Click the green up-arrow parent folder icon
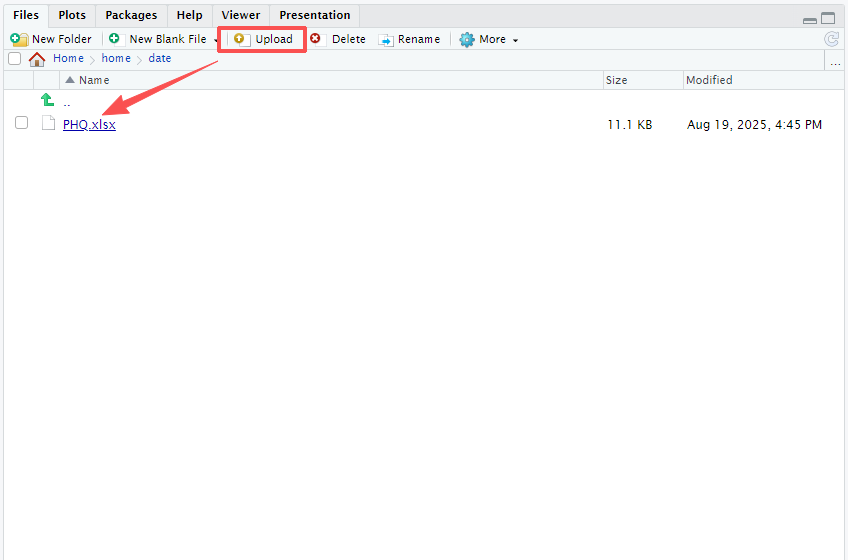 pyautogui.click(x=47, y=100)
